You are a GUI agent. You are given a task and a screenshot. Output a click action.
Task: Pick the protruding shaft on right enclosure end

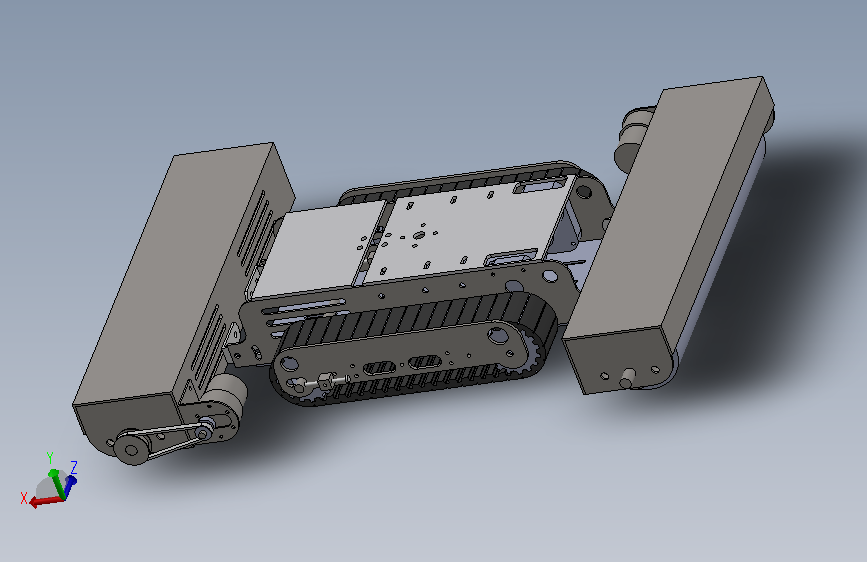tap(628, 379)
